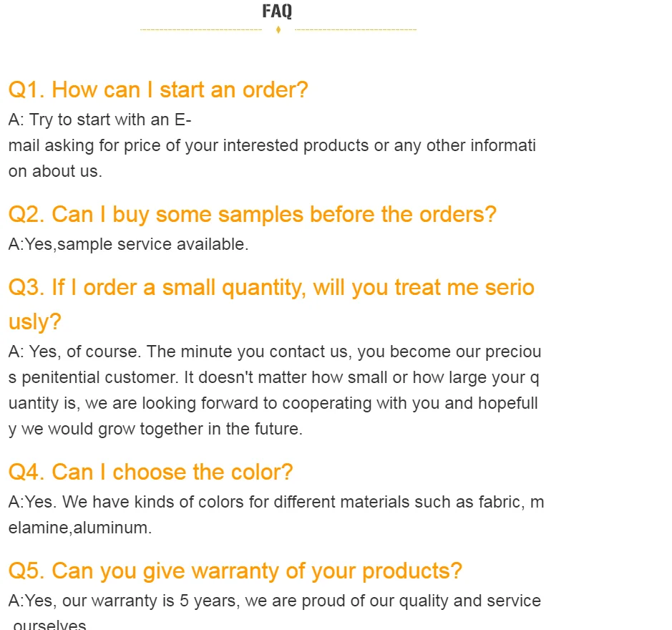Click the 'y we would grow together' line

point(155,429)
